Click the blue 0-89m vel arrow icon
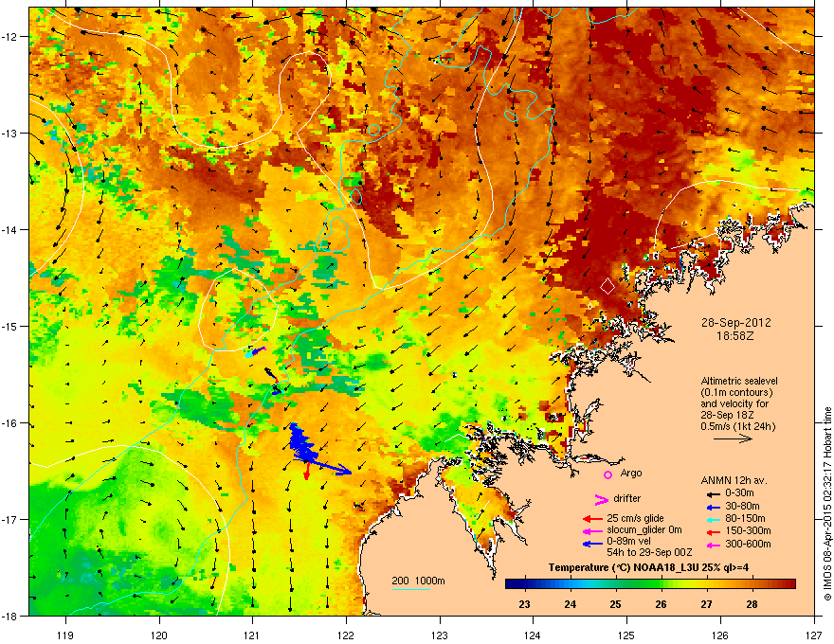The image size is (834, 644). coord(592,544)
